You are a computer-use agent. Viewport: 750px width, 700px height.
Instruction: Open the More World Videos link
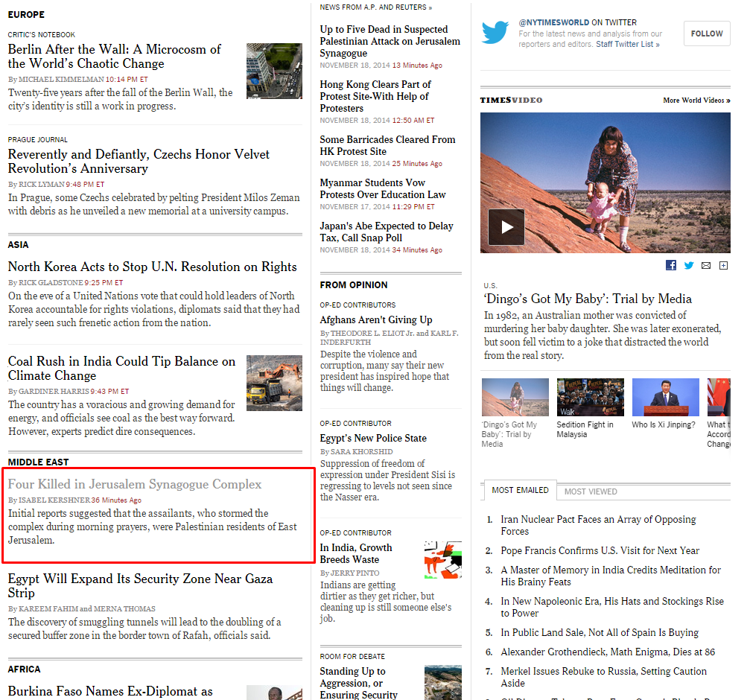696,101
